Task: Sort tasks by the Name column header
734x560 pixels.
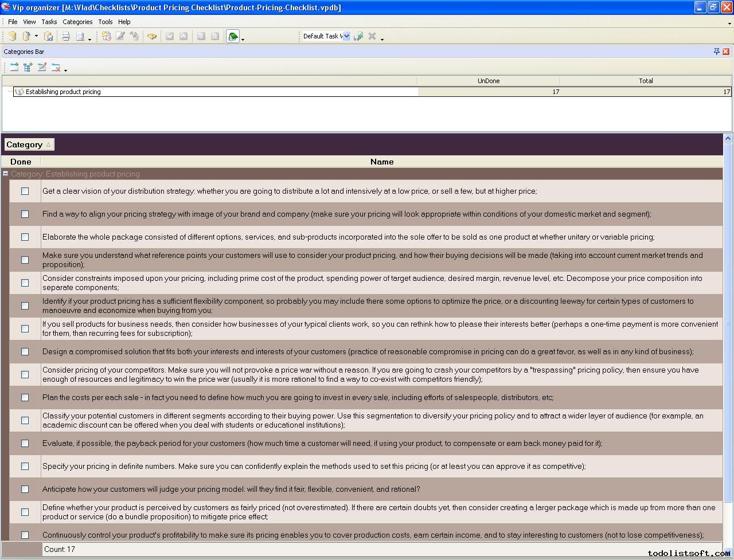Action: [x=381, y=162]
